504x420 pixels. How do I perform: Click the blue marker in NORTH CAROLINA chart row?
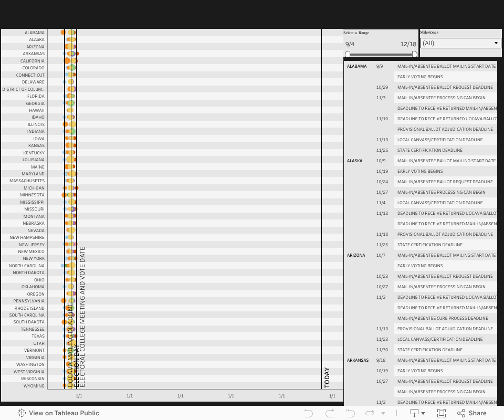click(x=62, y=266)
